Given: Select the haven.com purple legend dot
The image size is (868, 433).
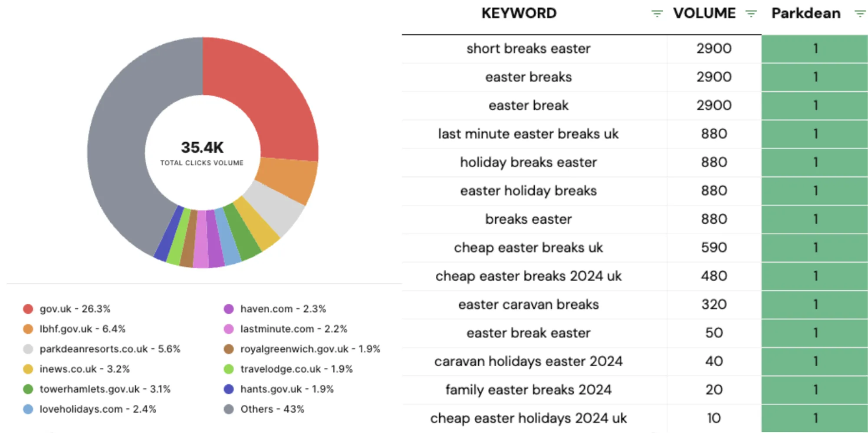Looking at the screenshot, I should tap(229, 309).
